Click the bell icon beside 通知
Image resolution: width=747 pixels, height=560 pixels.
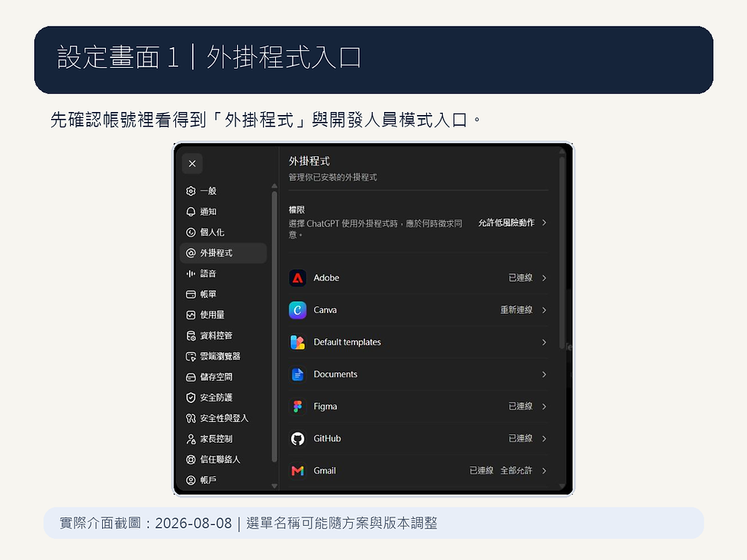pyautogui.click(x=191, y=212)
